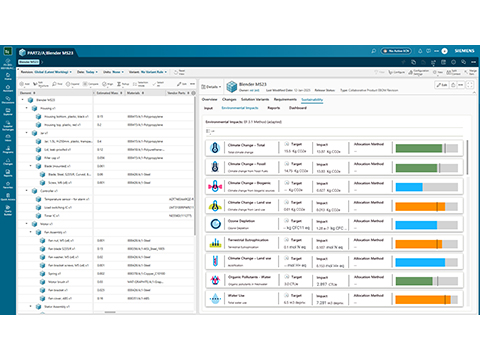Click the Reset View button
This screenshot has width=480, height=360.
click(179, 72)
